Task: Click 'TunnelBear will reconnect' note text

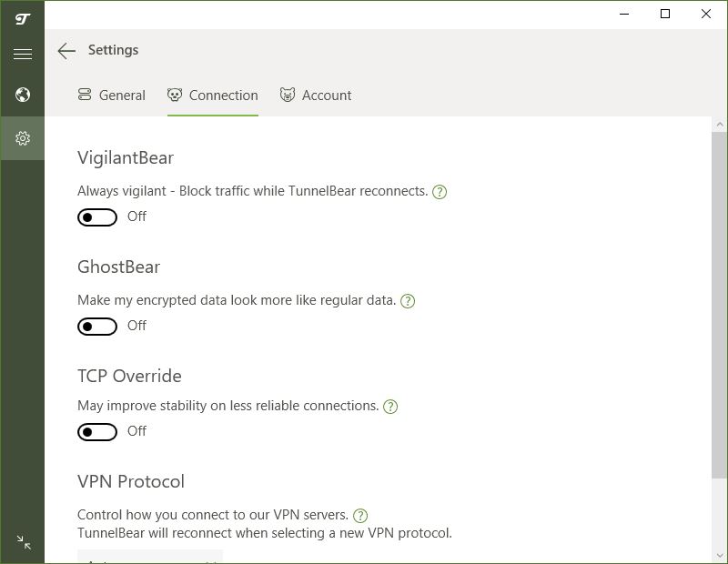Action: coord(265,533)
